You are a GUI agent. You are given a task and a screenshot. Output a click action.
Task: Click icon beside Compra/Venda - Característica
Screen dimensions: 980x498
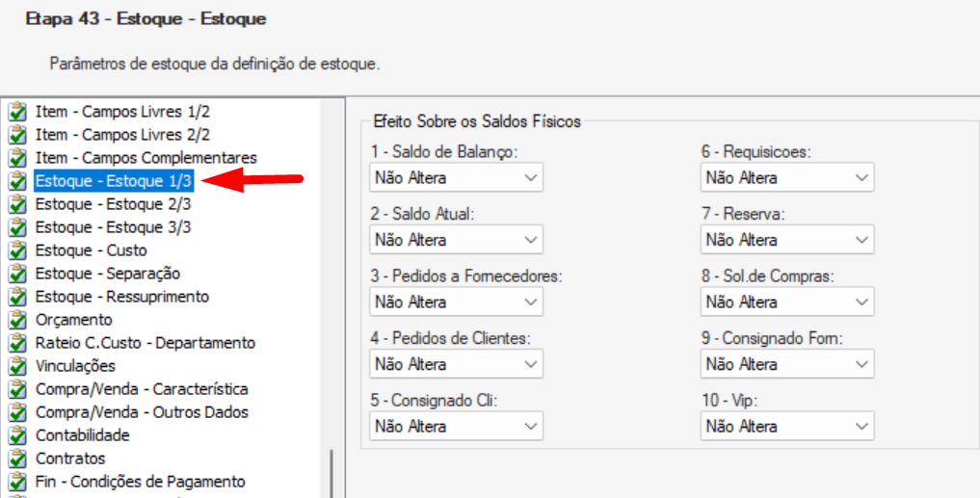pos(17,389)
